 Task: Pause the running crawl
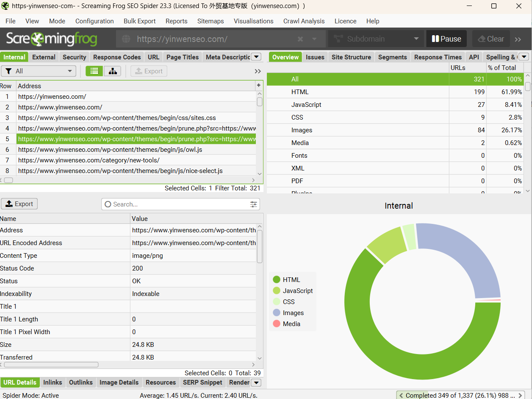point(446,39)
